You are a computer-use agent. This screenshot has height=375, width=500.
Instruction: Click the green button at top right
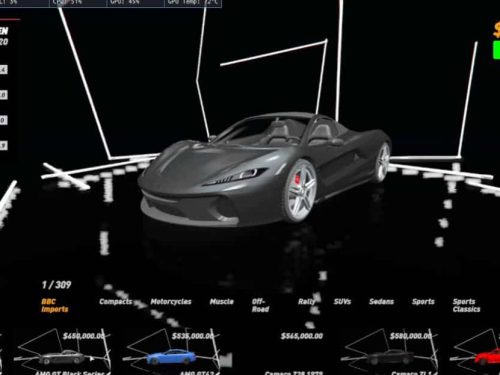tap(496, 50)
